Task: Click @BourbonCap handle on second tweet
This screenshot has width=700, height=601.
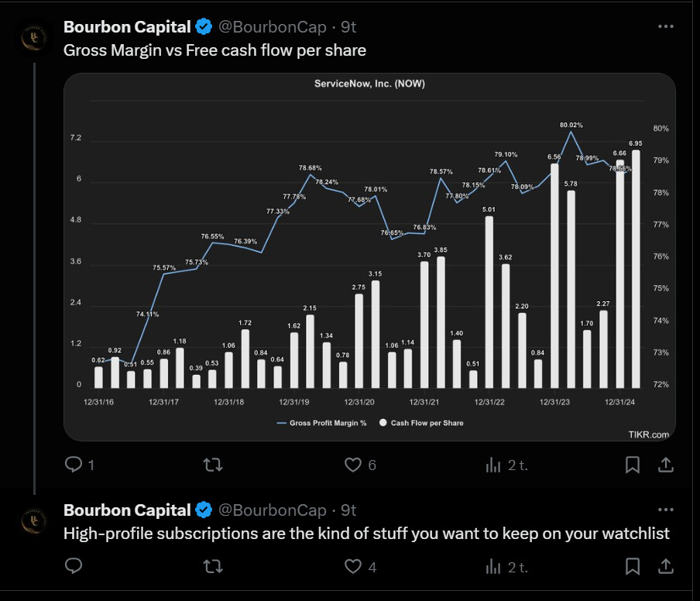Action: (272, 510)
